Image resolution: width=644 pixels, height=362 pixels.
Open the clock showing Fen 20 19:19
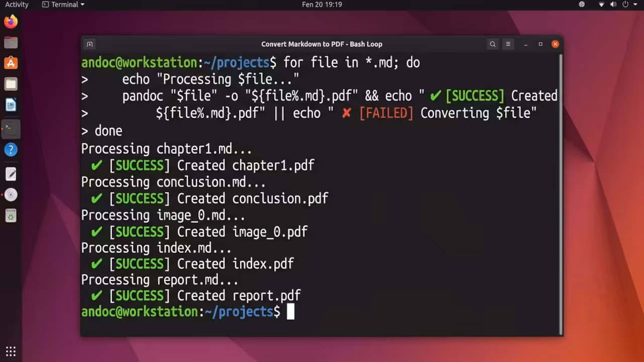(322, 5)
